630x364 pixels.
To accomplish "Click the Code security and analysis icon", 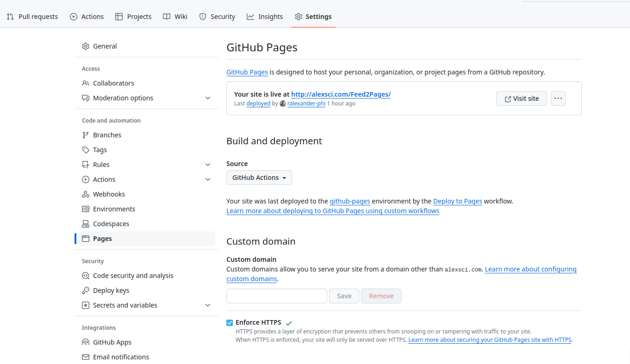I will [x=86, y=276].
